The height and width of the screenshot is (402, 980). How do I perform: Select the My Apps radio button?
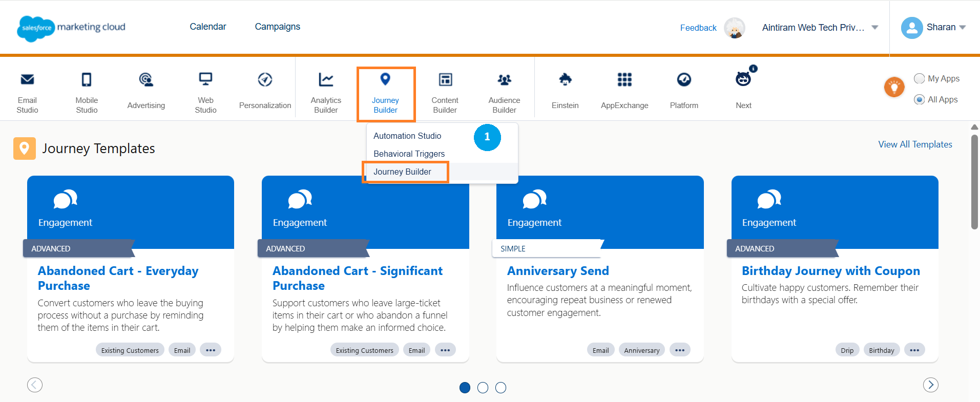pyautogui.click(x=920, y=78)
